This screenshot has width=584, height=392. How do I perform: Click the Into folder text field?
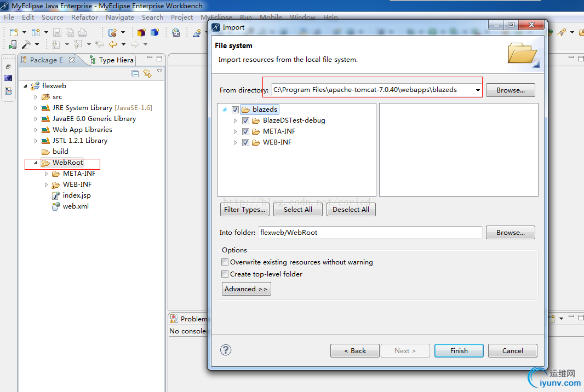point(370,232)
